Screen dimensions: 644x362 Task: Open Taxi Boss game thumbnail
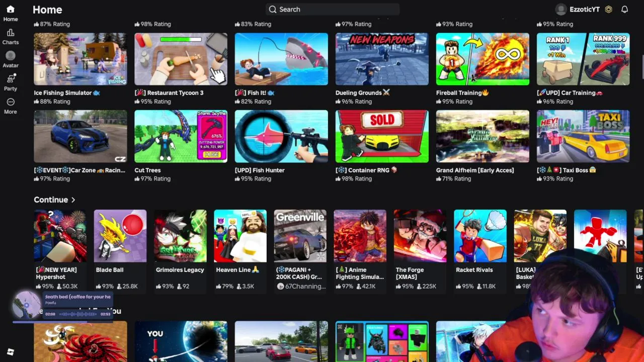[x=583, y=136]
